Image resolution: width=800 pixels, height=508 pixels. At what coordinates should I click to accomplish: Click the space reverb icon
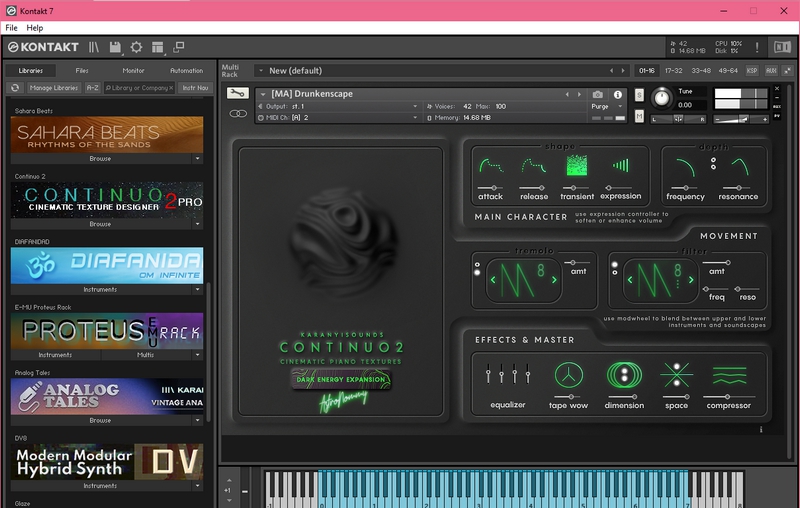coord(676,376)
